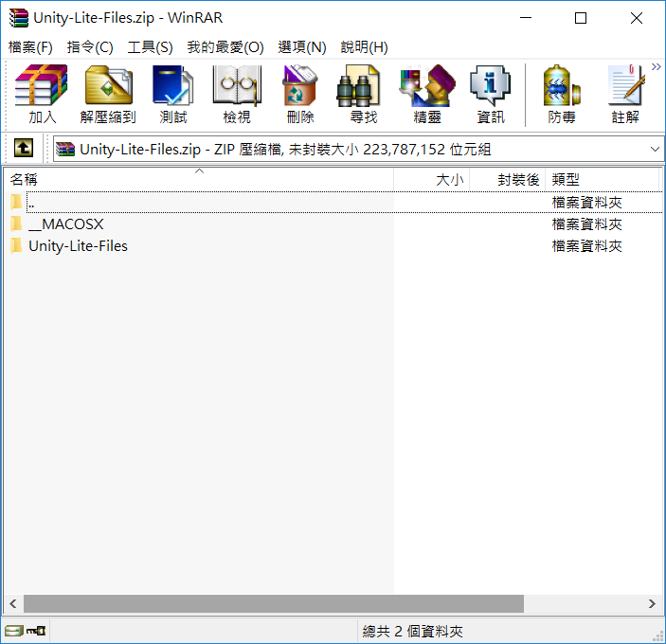Click 檔案資料夾 type in Unity-Lite-Files row
Screen dimensions: 666x644
pos(587,246)
